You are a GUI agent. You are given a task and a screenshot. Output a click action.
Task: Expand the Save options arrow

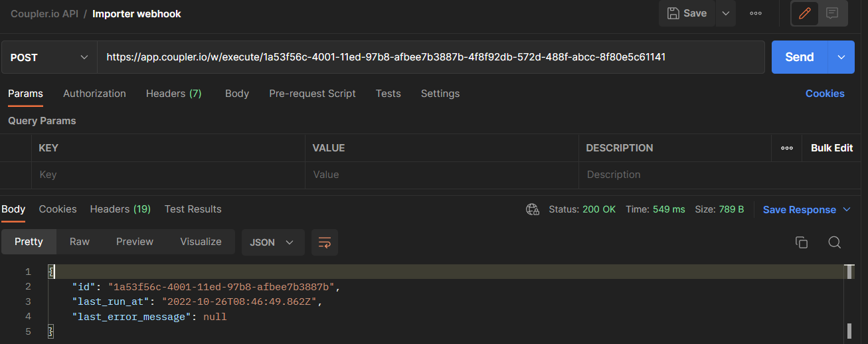tap(725, 13)
